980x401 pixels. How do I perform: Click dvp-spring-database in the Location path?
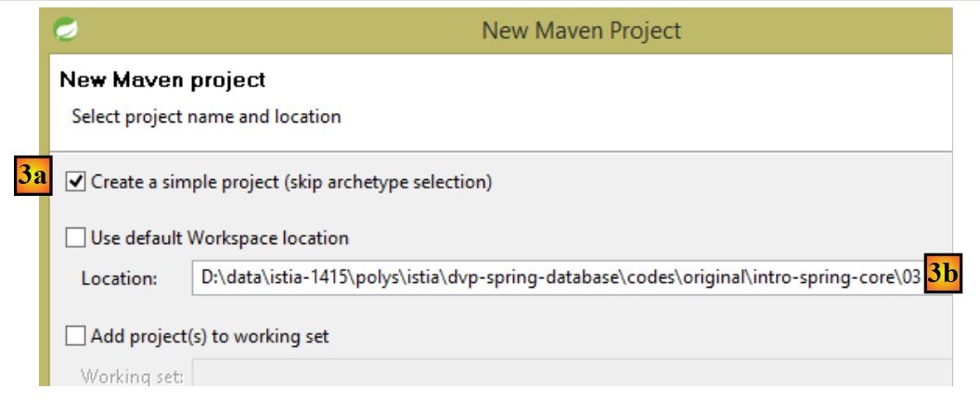point(543,278)
